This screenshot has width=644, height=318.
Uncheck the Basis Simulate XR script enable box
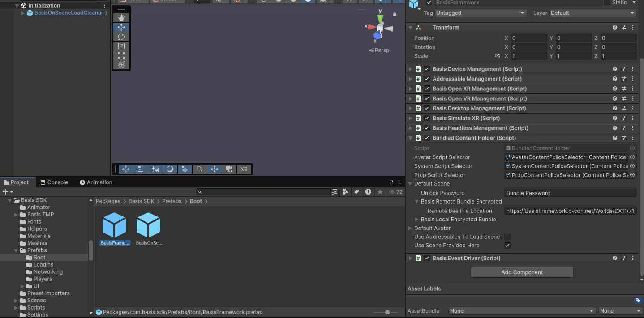pyautogui.click(x=426, y=118)
